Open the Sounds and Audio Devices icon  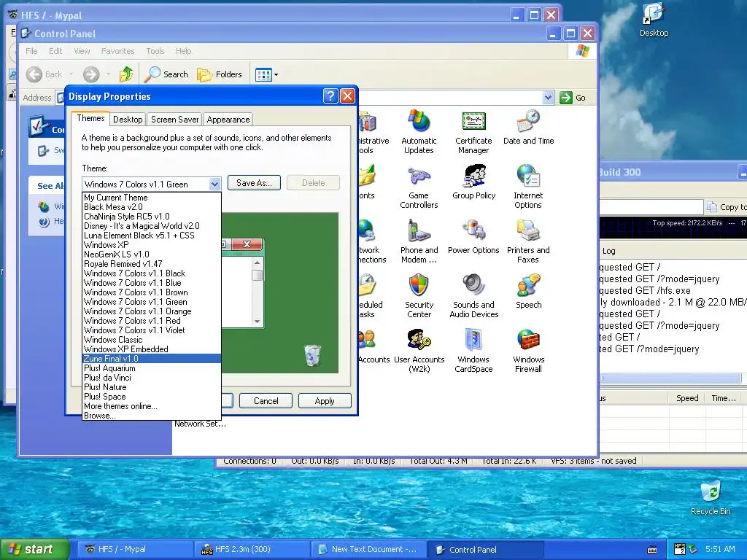pyautogui.click(x=473, y=296)
